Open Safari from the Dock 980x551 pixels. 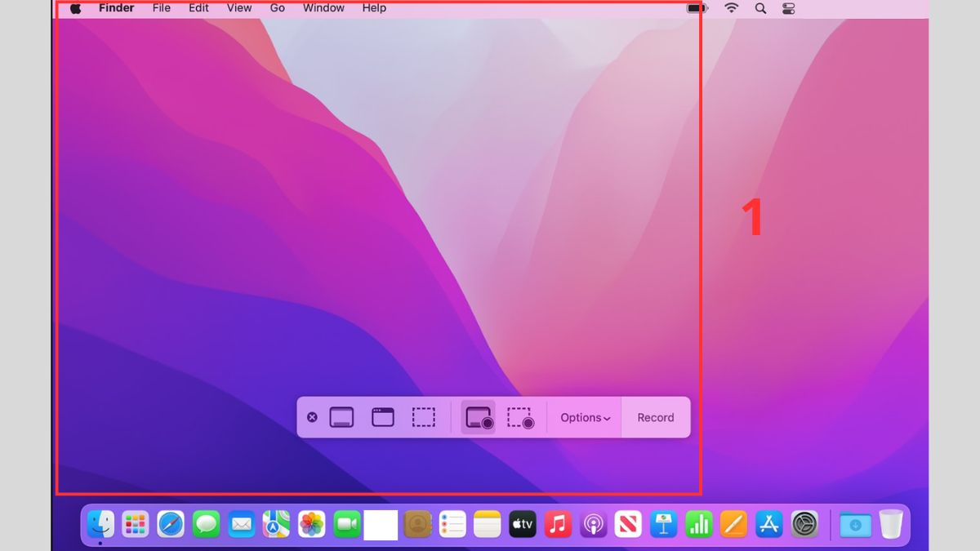(170, 525)
